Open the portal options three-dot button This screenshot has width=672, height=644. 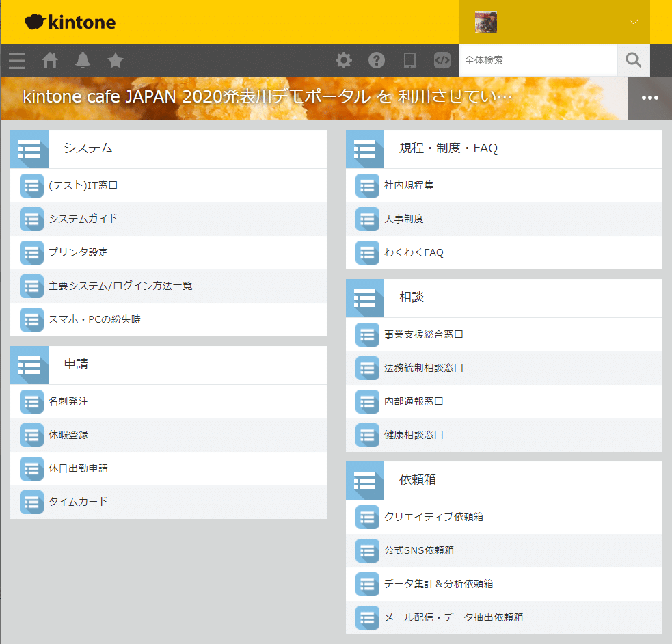[649, 98]
